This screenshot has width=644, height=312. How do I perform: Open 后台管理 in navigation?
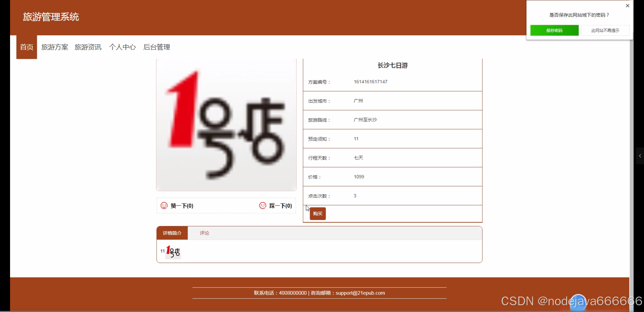pyautogui.click(x=157, y=47)
